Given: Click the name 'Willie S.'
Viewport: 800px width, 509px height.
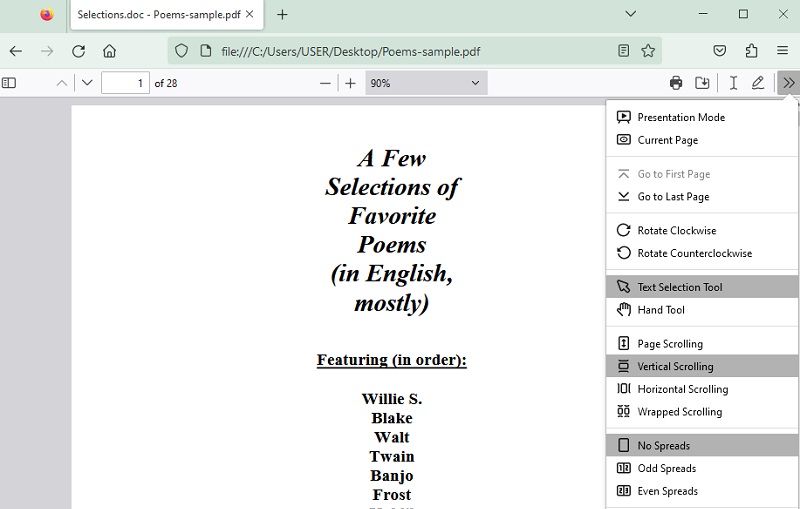Looking at the screenshot, I should tap(392, 399).
